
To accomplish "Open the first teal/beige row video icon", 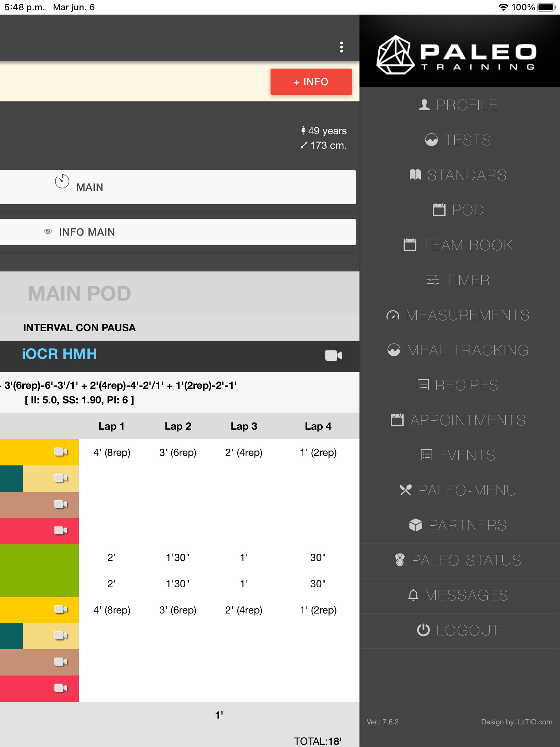I will [x=61, y=478].
